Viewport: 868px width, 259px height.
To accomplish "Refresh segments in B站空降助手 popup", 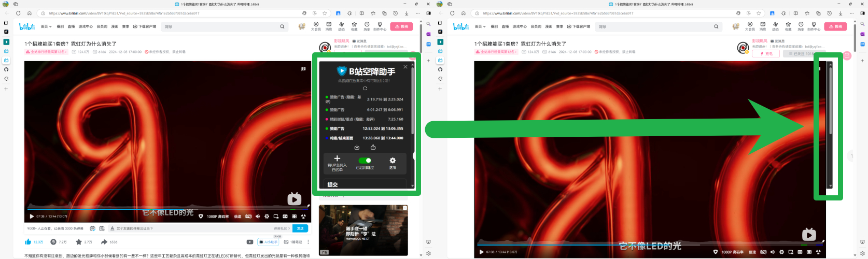I will 365,88.
